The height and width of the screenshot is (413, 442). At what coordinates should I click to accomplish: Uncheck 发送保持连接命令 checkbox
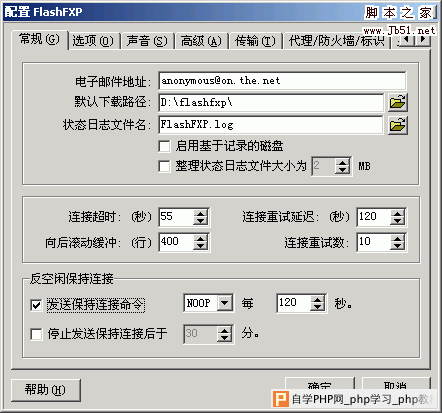36,305
